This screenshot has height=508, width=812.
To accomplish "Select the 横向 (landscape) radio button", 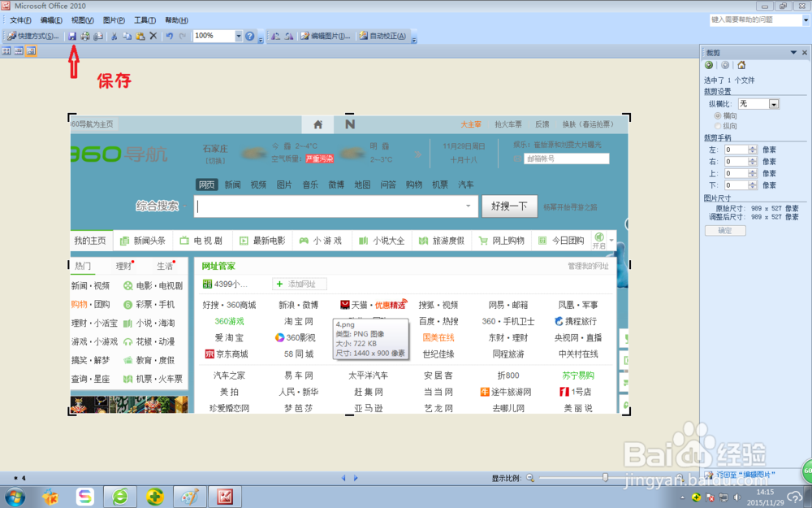I will [718, 115].
